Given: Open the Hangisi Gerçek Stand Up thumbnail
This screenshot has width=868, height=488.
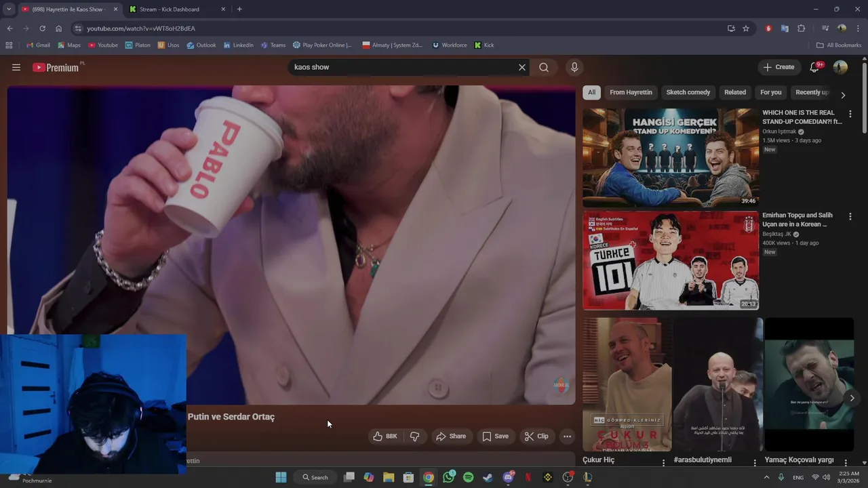Looking at the screenshot, I should tap(671, 158).
